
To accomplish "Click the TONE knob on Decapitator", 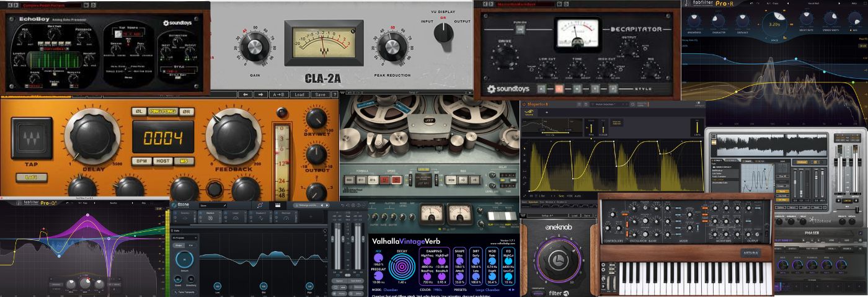I will click(x=578, y=69).
